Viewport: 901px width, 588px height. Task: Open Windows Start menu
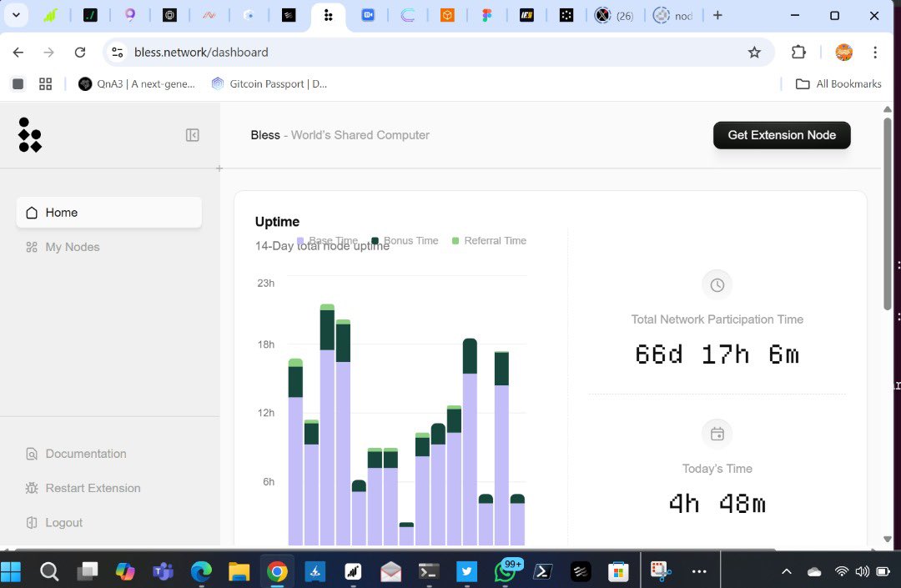click(11, 571)
